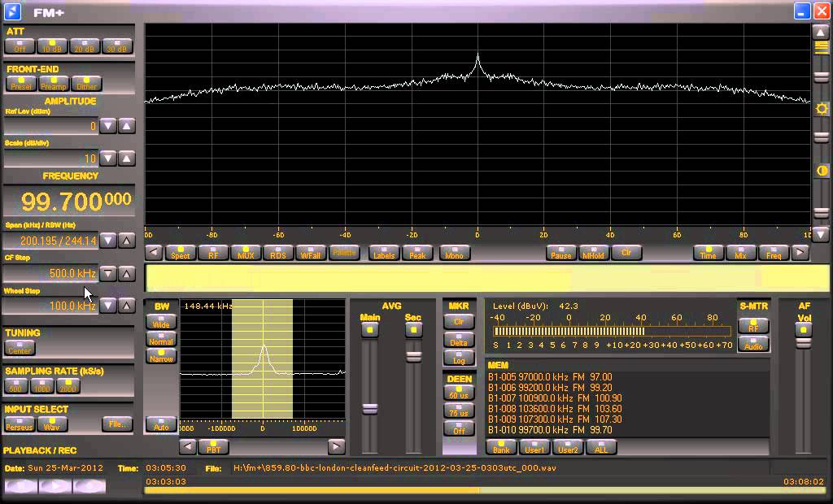Select Normal bandwidth filter
The height and width of the screenshot is (504, 833).
pyautogui.click(x=161, y=339)
